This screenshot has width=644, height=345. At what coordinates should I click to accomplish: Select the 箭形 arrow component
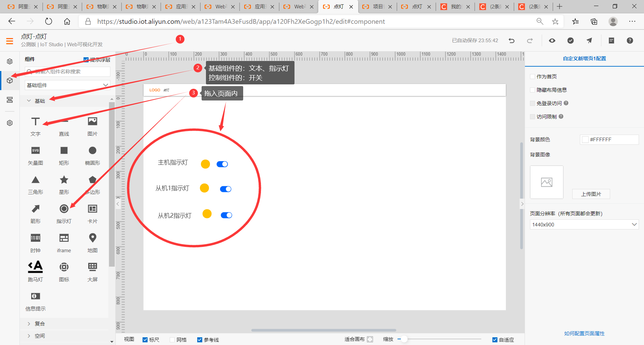point(35,214)
